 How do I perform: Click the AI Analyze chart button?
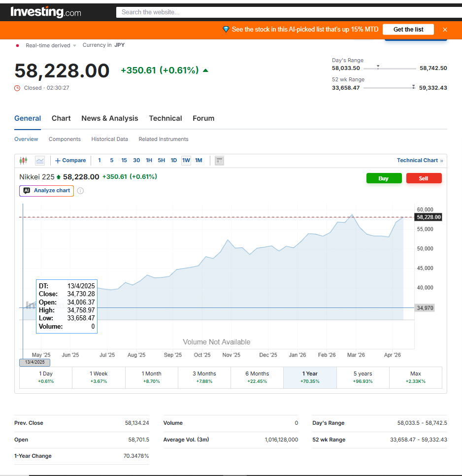[x=47, y=191]
